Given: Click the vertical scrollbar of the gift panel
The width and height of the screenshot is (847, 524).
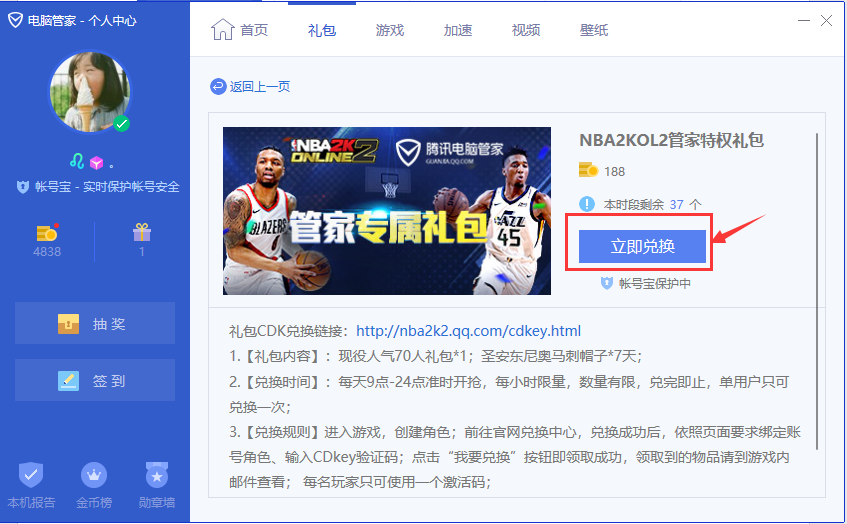Looking at the screenshot, I should coord(817,292).
